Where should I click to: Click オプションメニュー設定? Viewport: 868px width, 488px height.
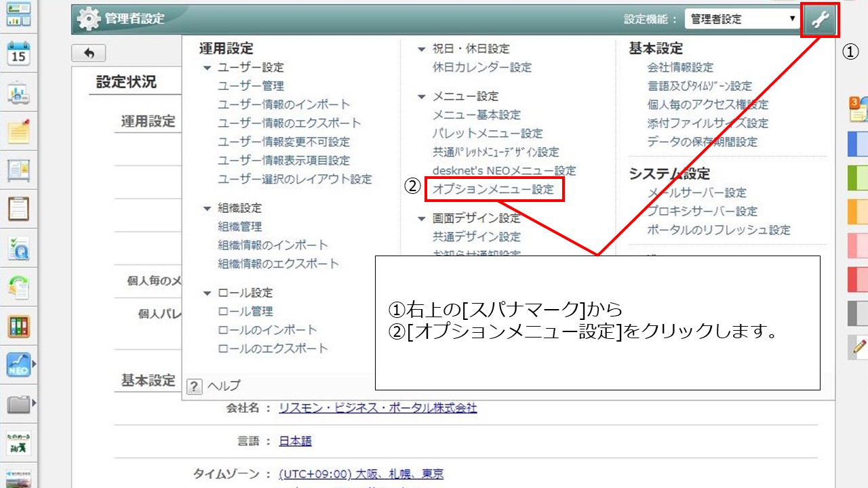494,190
